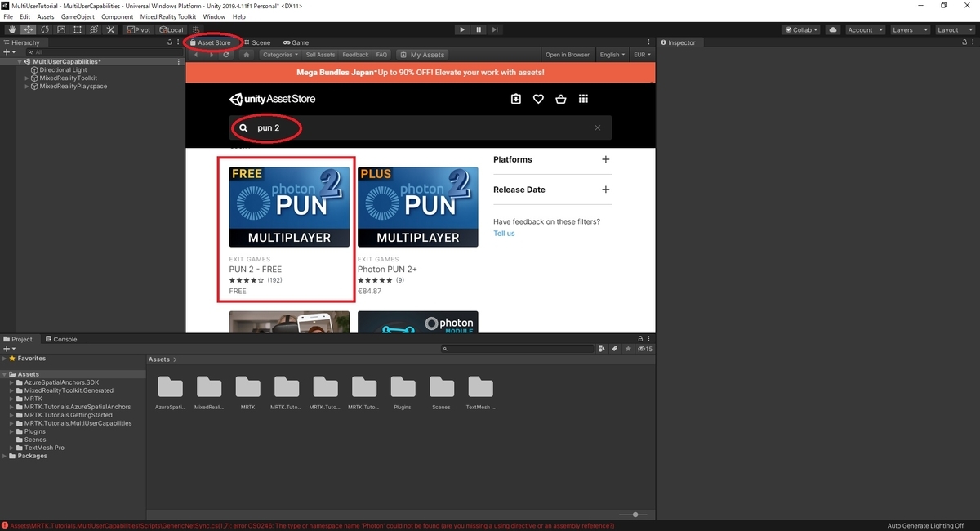Go forward in Asset Store browser
This screenshot has width=980, height=531.
tap(211, 55)
